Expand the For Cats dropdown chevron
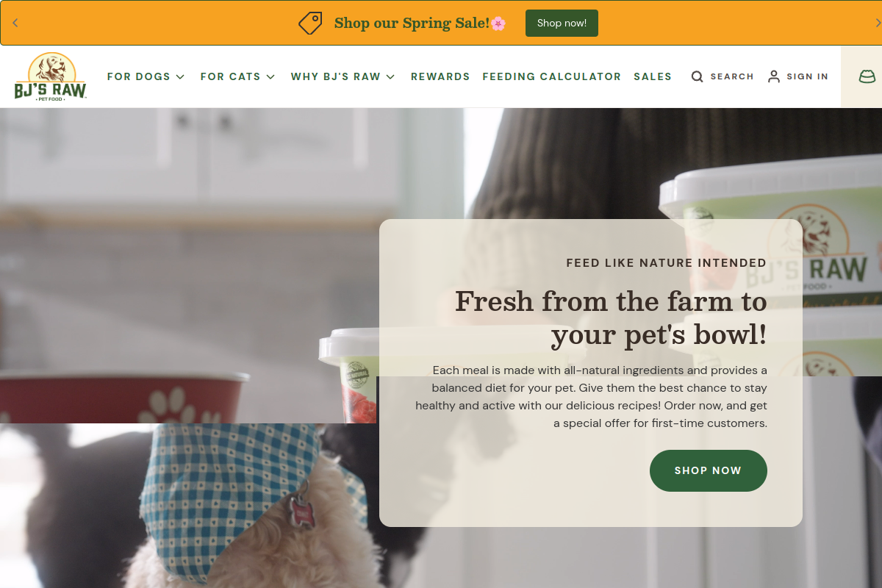 click(x=270, y=76)
